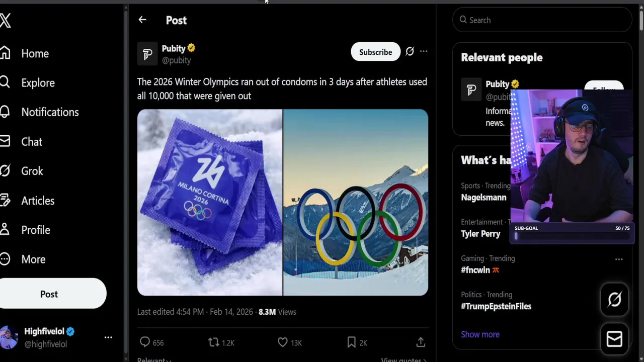Image resolution: width=644 pixels, height=362 pixels.
Task: Open account menu beside Highfivelol
Action: 108,337
